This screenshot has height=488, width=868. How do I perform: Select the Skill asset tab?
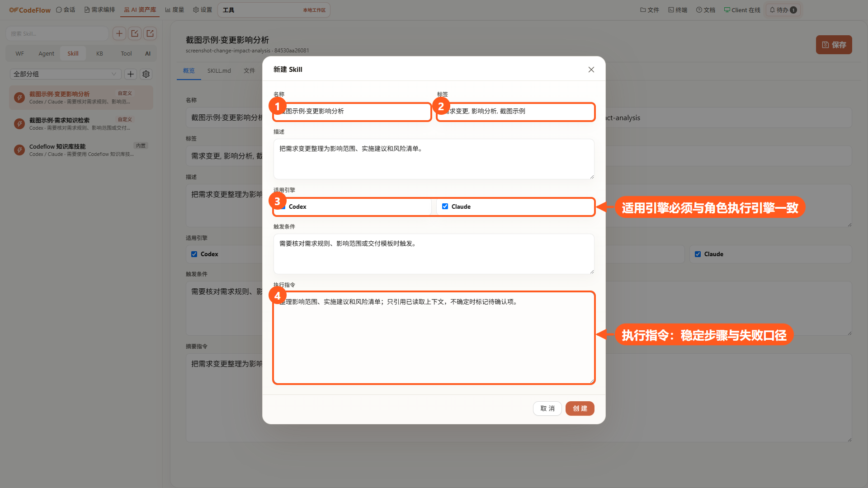pos(73,53)
